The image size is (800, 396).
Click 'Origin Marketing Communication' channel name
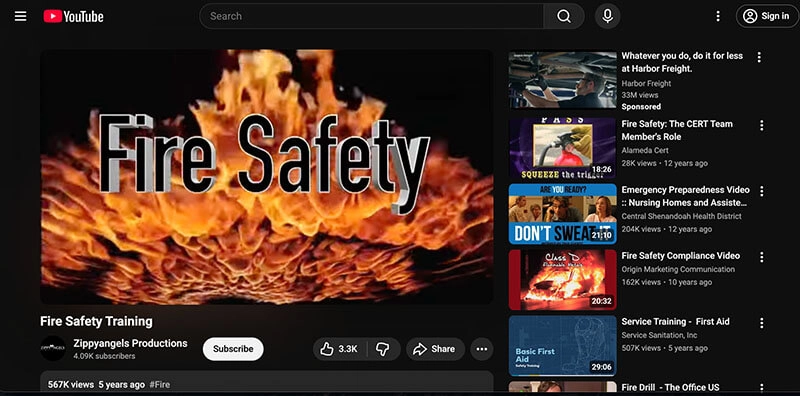[x=678, y=269]
